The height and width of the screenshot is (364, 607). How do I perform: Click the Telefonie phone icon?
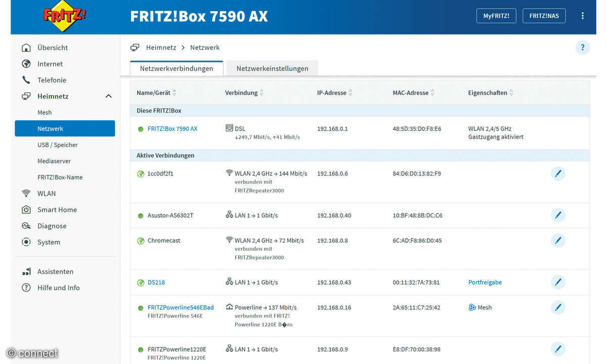(x=26, y=80)
